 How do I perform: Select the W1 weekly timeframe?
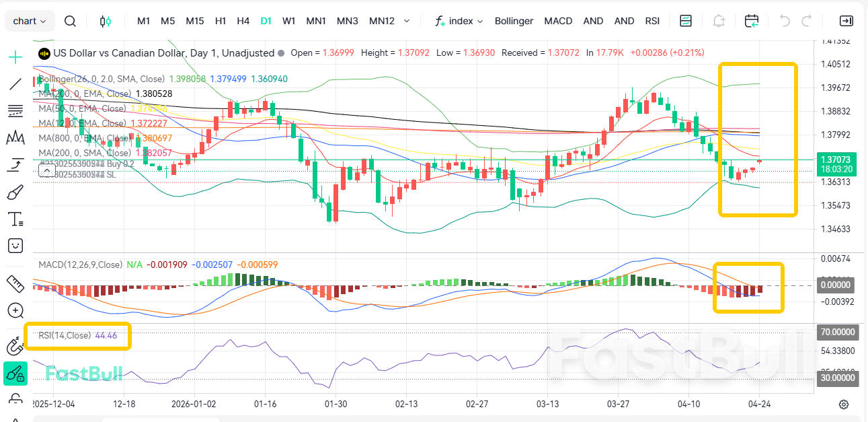click(288, 21)
